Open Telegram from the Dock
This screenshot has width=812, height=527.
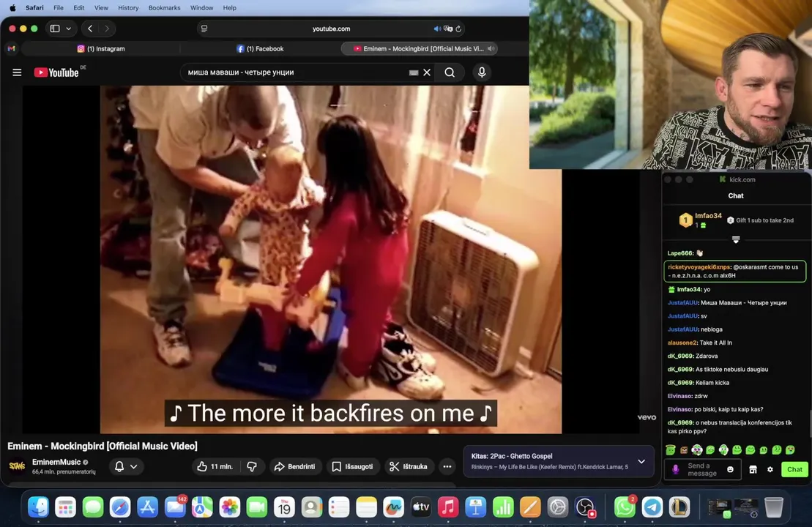point(652,507)
